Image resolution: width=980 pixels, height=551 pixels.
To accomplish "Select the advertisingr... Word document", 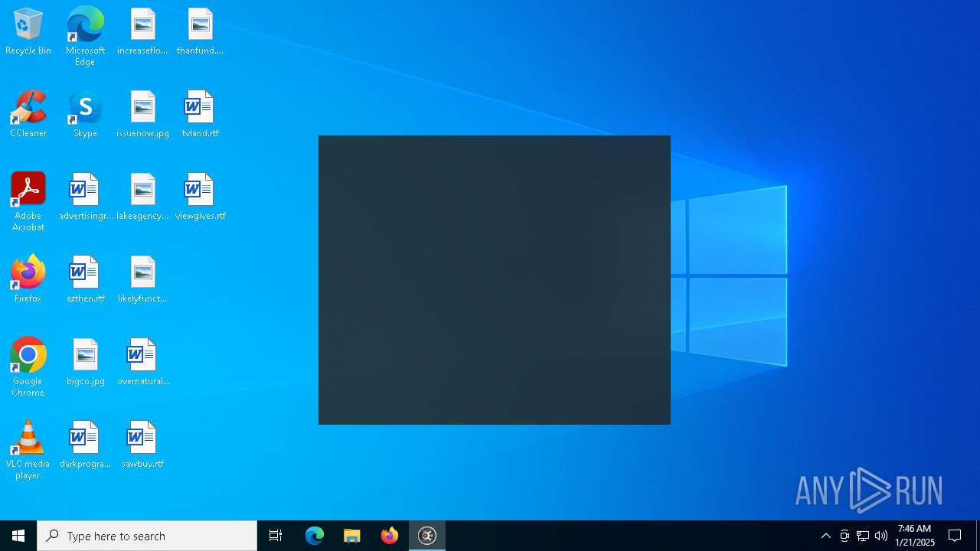I will (x=85, y=197).
